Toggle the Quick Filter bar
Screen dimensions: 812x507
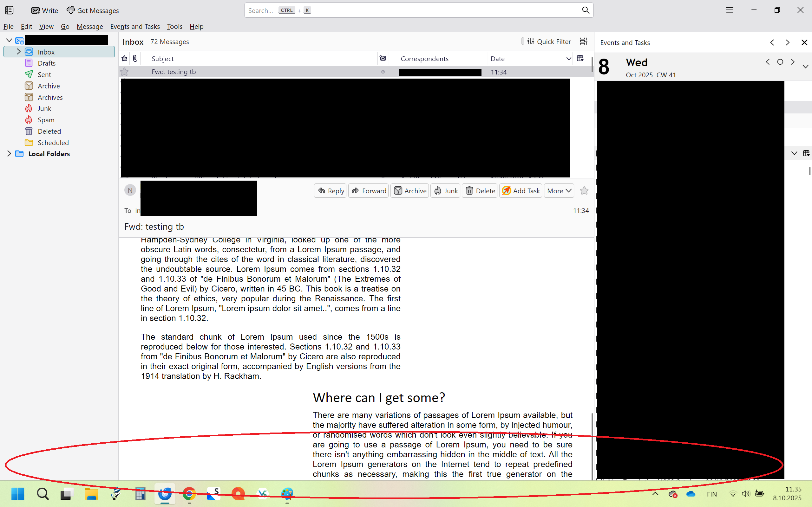click(549, 41)
